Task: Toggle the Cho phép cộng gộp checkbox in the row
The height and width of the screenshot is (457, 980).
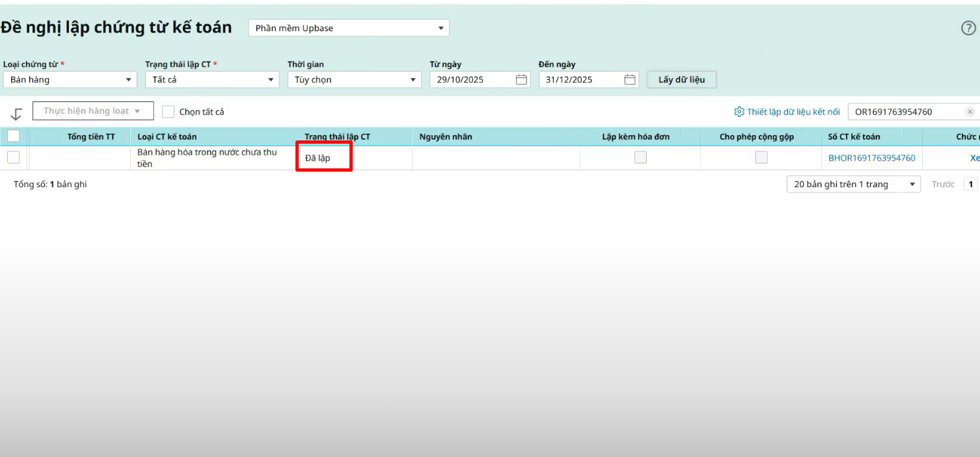Action: (x=761, y=157)
